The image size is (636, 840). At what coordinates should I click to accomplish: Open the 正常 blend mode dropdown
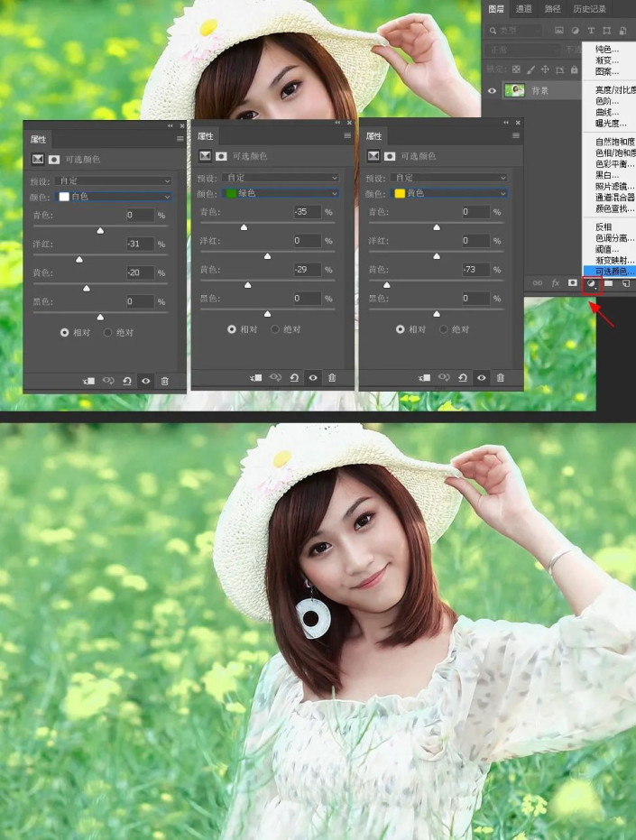tap(523, 50)
